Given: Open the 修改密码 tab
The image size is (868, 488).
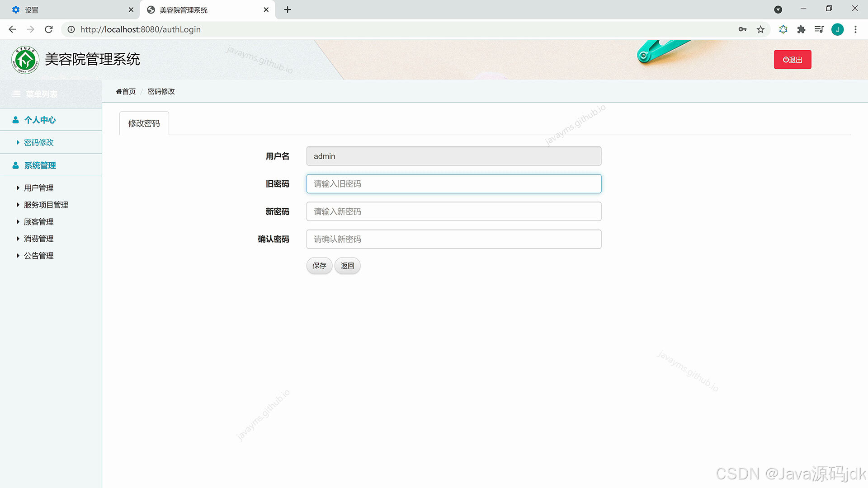Looking at the screenshot, I should coord(144,123).
